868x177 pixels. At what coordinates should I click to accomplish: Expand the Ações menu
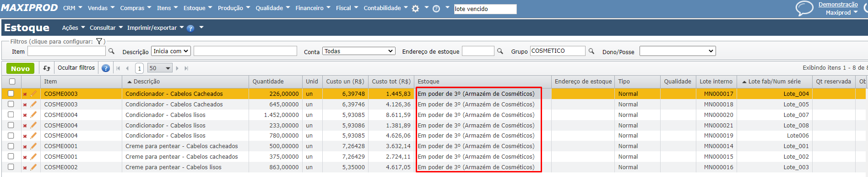click(x=73, y=28)
